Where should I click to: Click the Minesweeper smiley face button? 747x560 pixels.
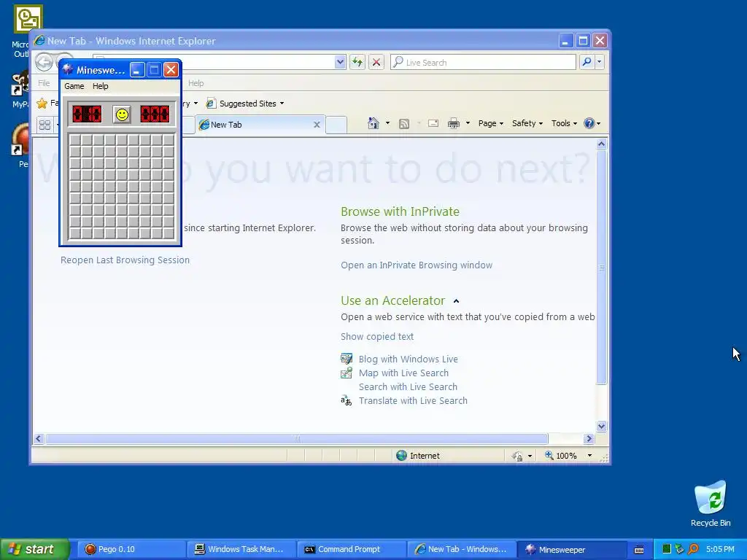[x=122, y=114]
